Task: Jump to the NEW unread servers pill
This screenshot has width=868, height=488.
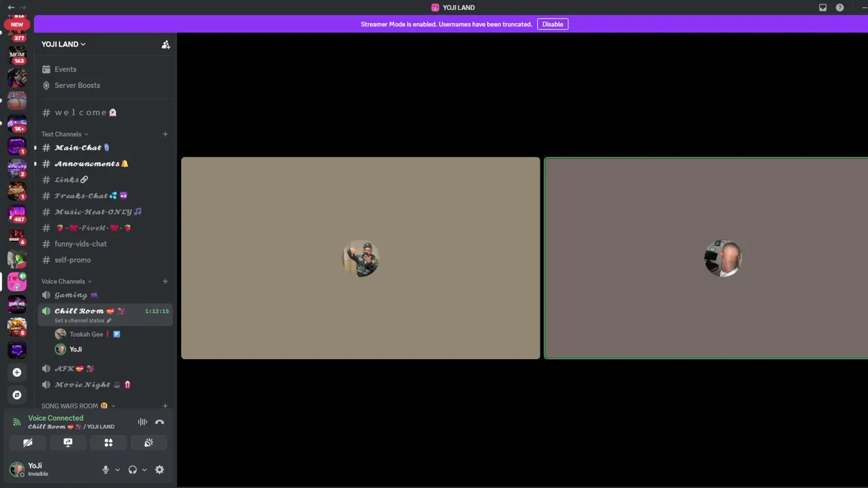Action: [17, 24]
